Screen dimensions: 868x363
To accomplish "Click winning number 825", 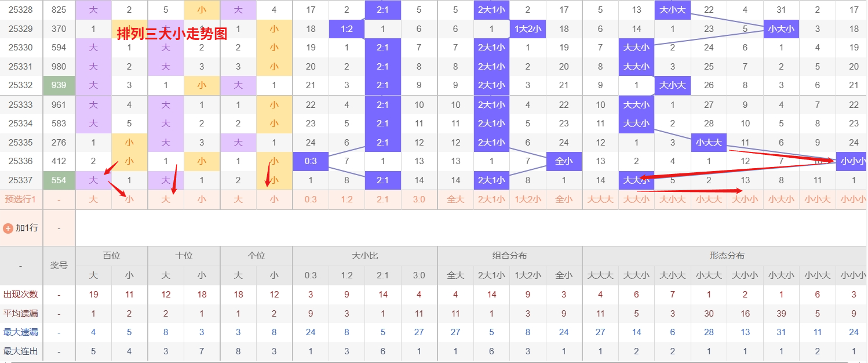I will point(59,9).
